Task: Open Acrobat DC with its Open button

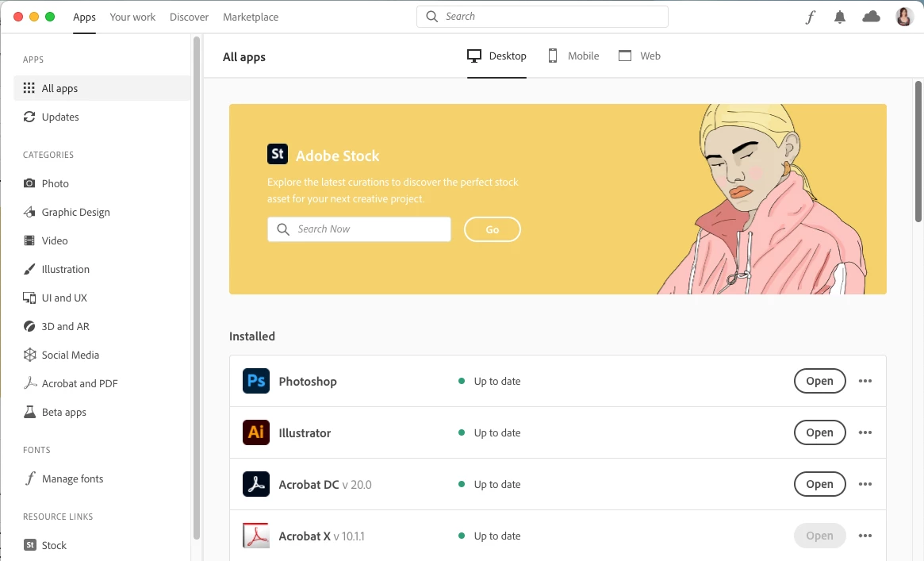Action: [819, 484]
